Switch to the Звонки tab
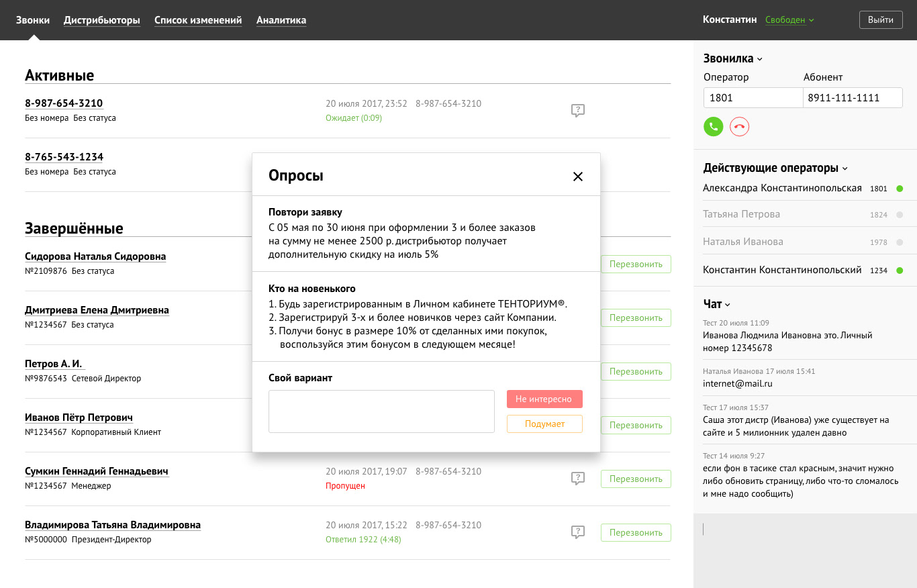The width and height of the screenshot is (917, 588). [33, 19]
